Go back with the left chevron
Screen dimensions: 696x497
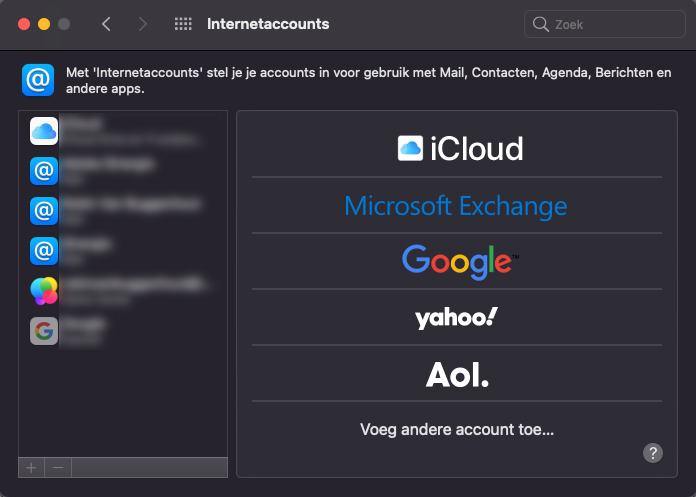coord(107,24)
